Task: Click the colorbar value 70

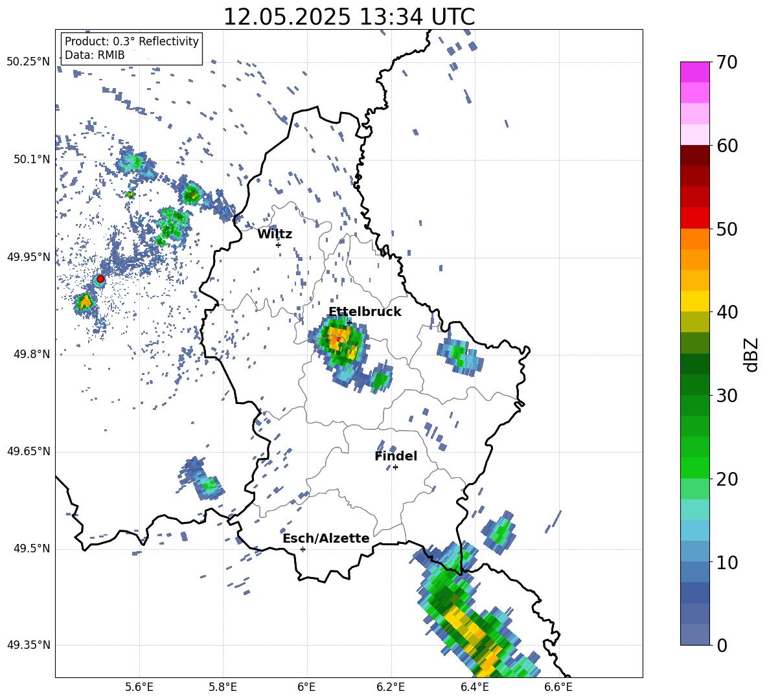Action: (x=727, y=62)
